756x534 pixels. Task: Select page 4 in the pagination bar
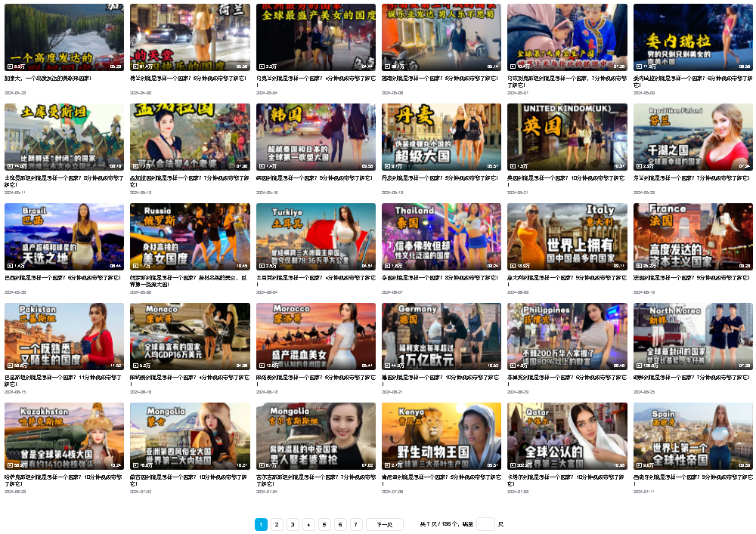point(308,524)
